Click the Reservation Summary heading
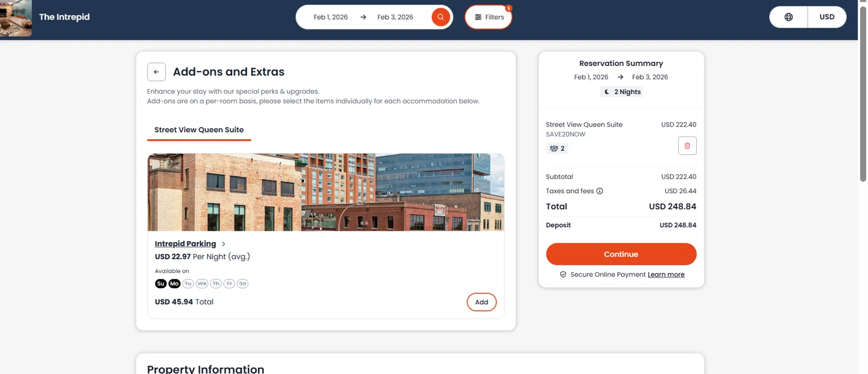The height and width of the screenshot is (374, 868). 621,64
